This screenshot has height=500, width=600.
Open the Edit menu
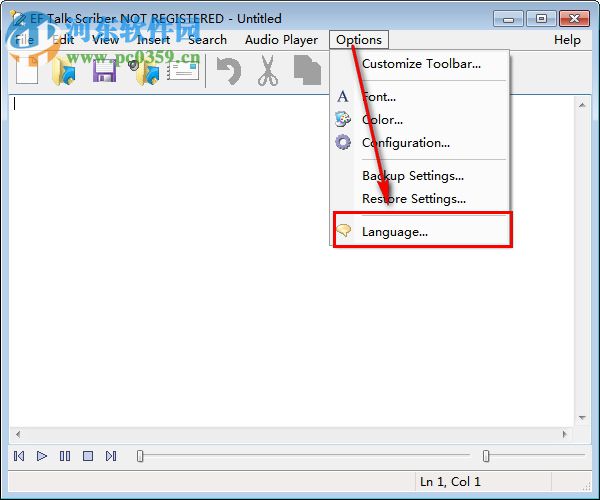(x=63, y=40)
